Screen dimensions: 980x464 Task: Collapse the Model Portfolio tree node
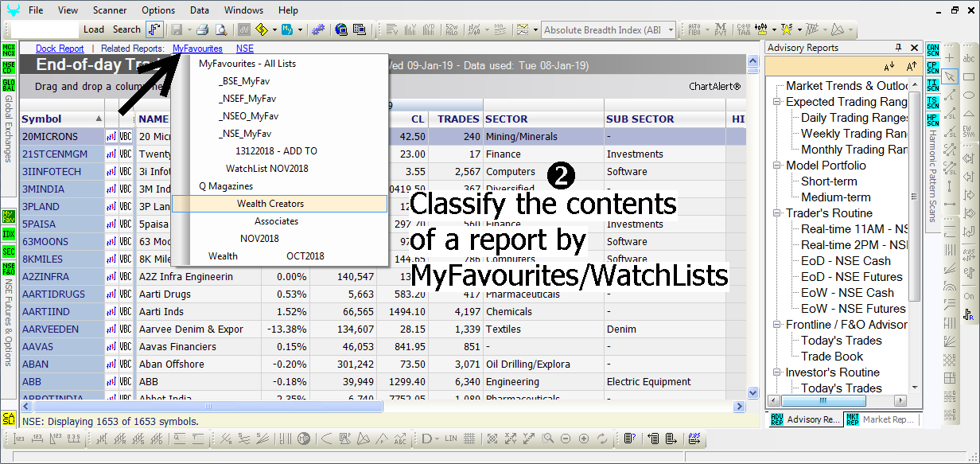point(776,166)
